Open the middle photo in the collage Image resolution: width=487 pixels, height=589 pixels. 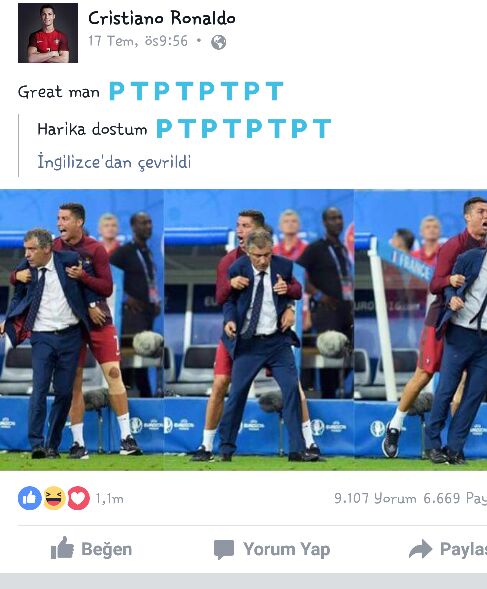point(259,330)
